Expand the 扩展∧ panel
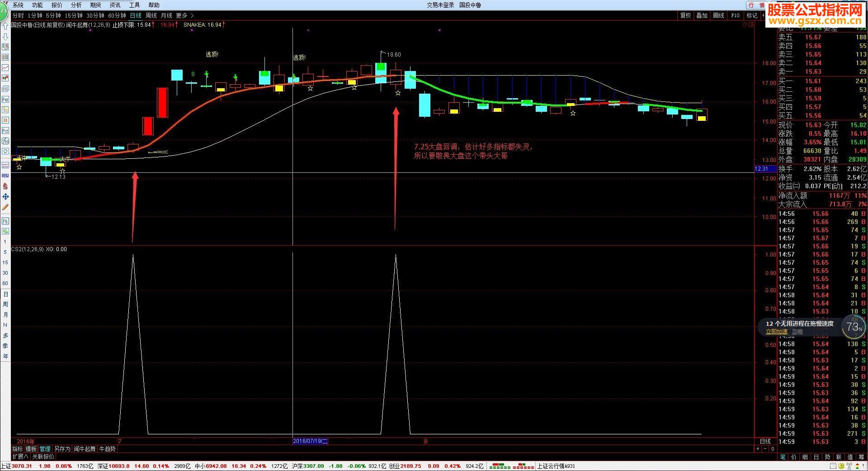Viewport: 868px width, 471px height. pos(20,457)
